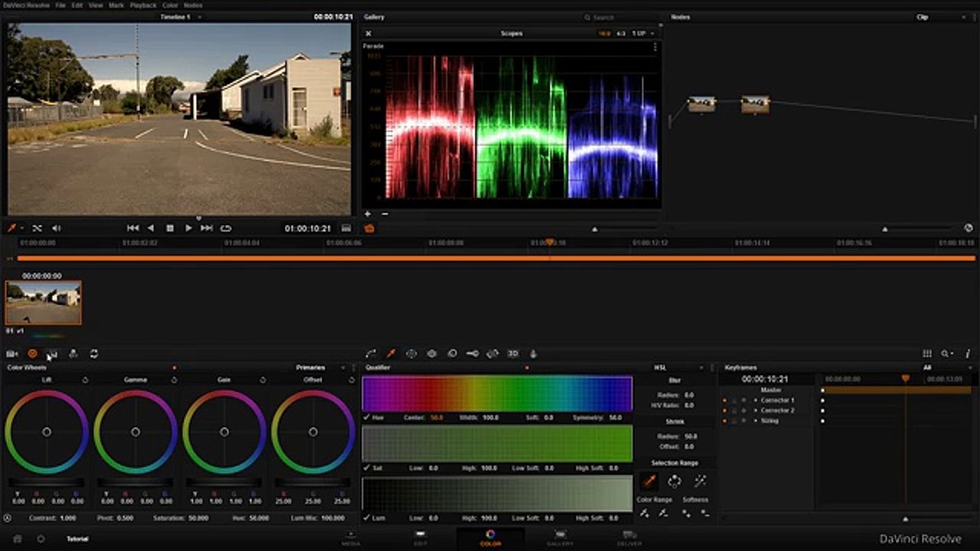Select the Qualifier eyedropper palette icon
The height and width of the screenshot is (551, 980).
coord(390,354)
